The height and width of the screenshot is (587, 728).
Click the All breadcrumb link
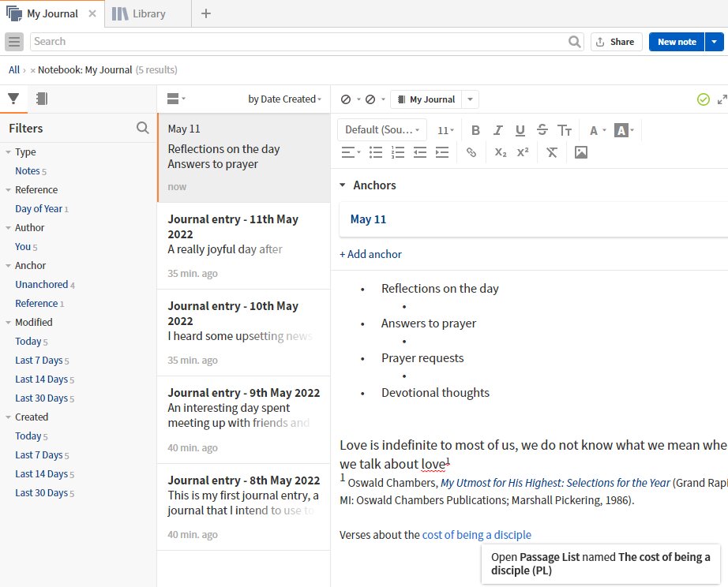pos(14,70)
